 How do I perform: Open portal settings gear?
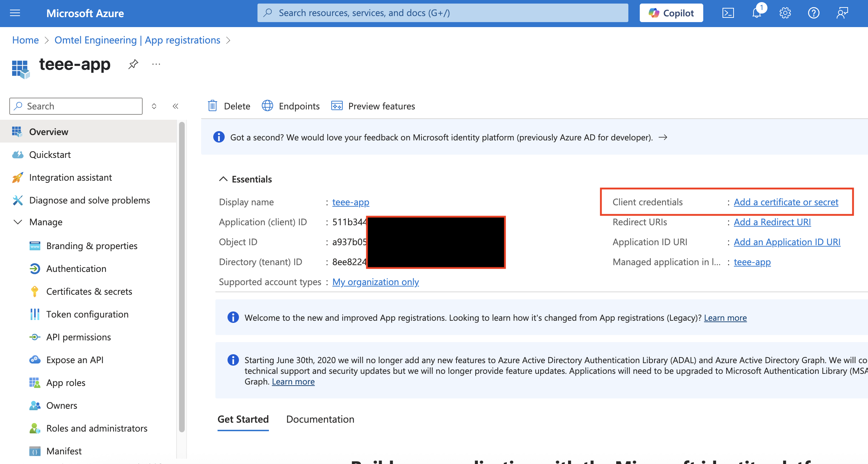coord(785,13)
